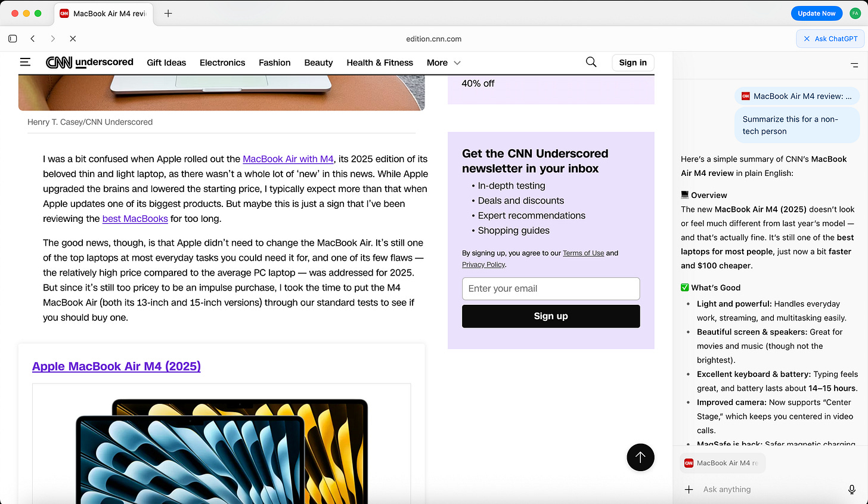Click the 'Summarize this for a non-tech person' message
The width and height of the screenshot is (868, 504).
click(x=797, y=125)
